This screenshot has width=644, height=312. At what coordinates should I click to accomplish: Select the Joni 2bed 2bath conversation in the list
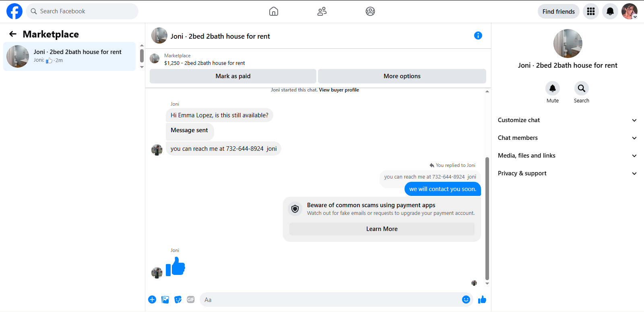(x=70, y=56)
